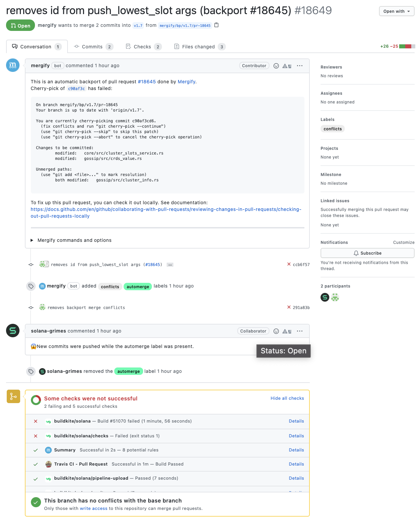The height and width of the screenshot is (522, 420).
Task: Click failed status X next to ccb6f57
Action: [289, 264]
